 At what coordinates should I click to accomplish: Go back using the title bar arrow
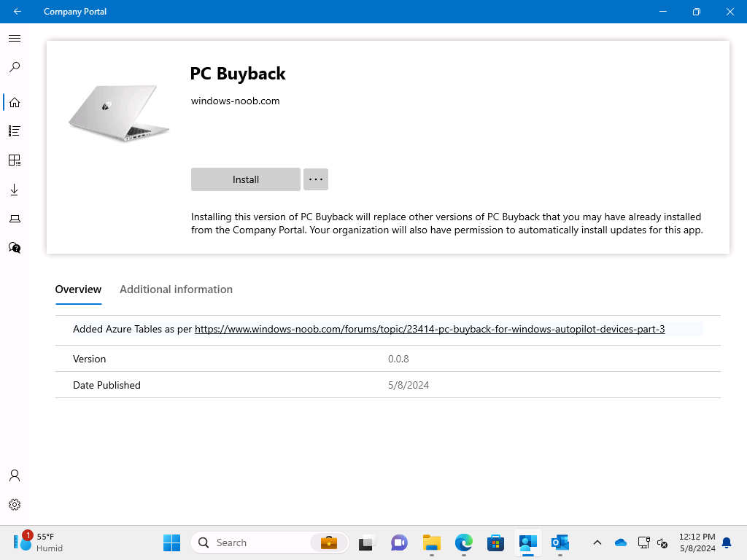coord(18,12)
